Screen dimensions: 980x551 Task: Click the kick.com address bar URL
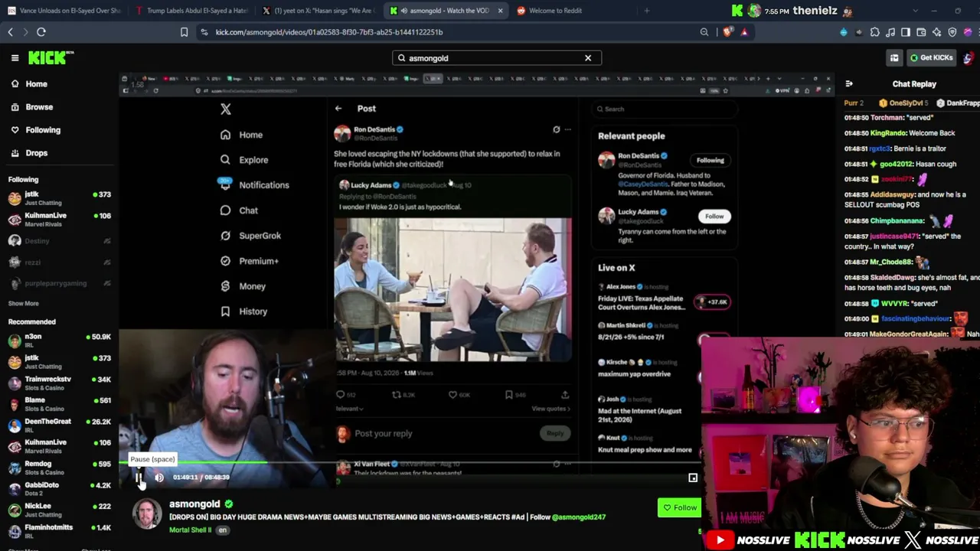(x=329, y=32)
